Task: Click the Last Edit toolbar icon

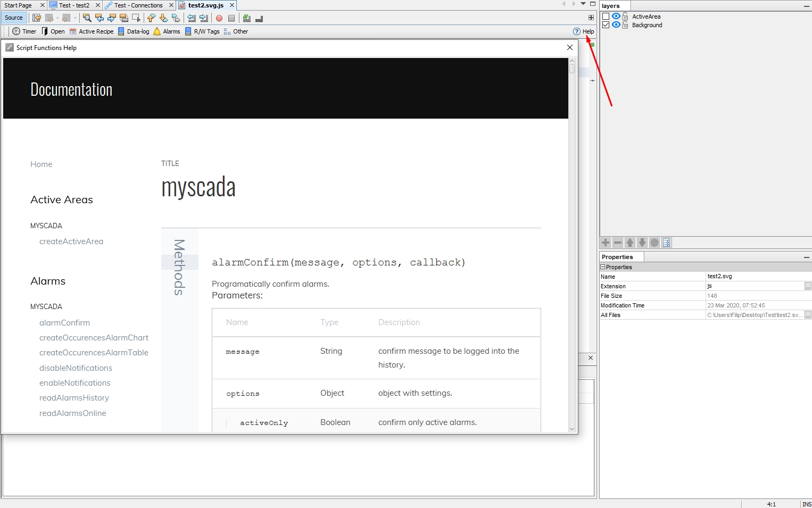Action: click(x=37, y=18)
